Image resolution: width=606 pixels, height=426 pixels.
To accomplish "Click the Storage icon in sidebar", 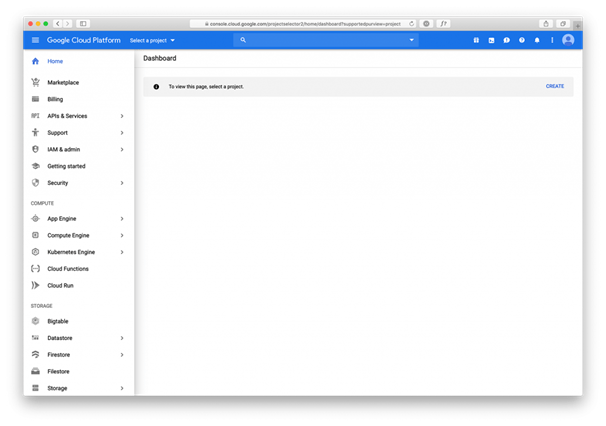I will point(36,388).
